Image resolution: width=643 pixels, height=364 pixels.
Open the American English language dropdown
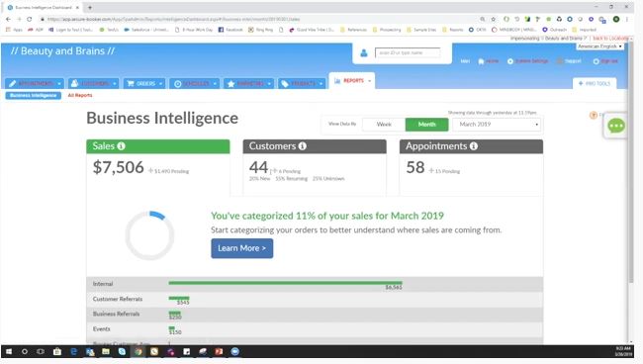(x=599, y=46)
